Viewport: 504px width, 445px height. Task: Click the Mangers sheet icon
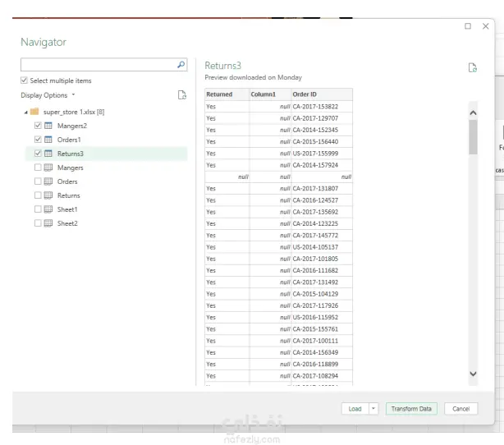[48, 167]
